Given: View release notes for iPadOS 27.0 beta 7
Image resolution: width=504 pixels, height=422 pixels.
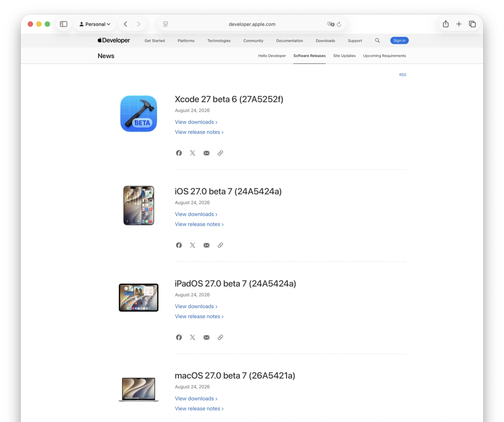Looking at the screenshot, I should click(x=199, y=316).
